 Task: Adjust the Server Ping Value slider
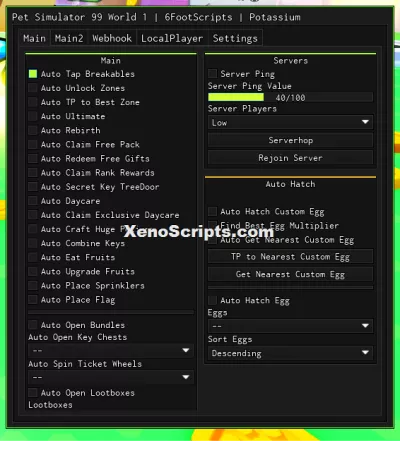290,98
